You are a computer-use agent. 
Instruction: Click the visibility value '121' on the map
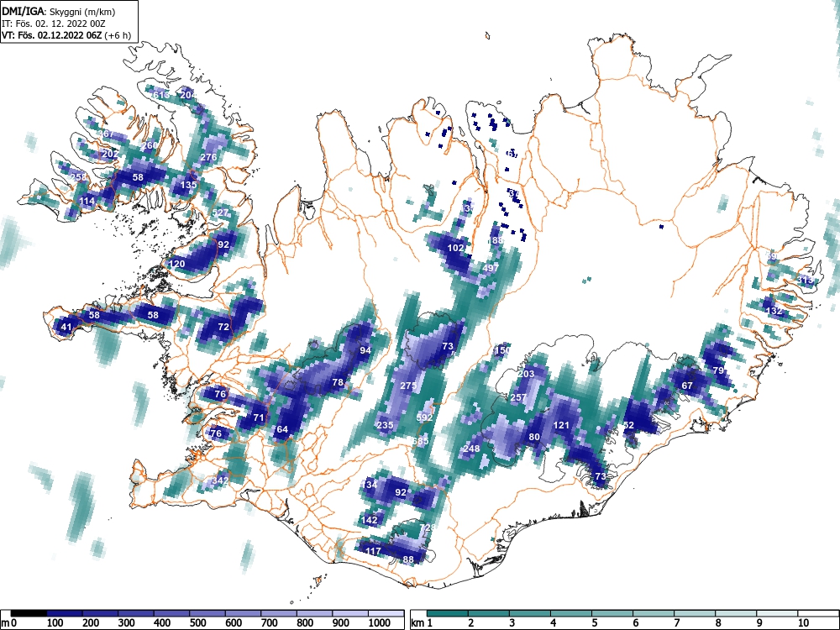pos(561,425)
